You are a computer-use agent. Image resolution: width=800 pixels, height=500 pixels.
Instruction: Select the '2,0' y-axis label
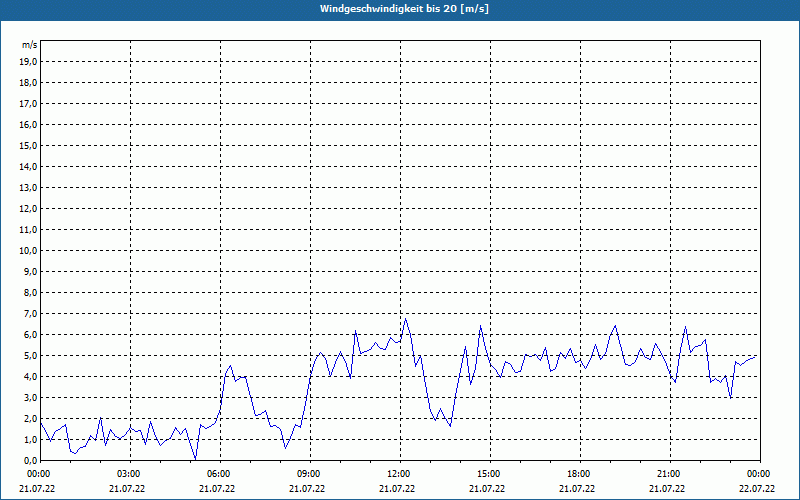point(31,418)
